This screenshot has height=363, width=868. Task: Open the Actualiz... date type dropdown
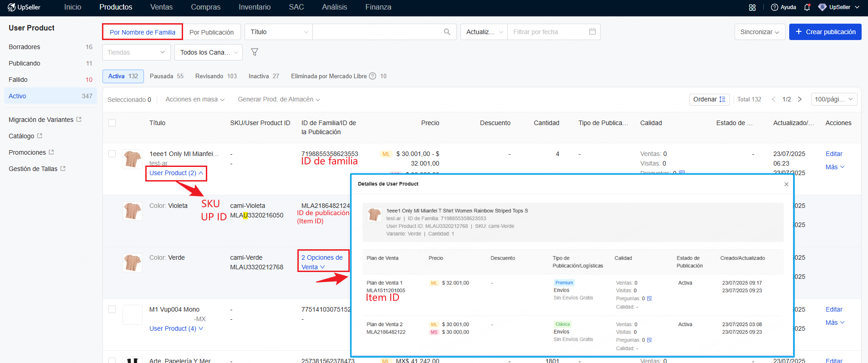coord(484,32)
